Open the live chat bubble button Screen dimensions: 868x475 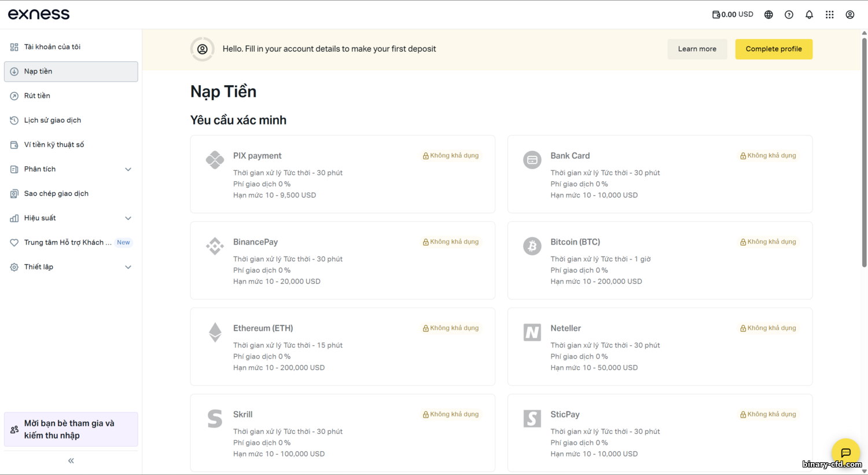pos(845,452)
